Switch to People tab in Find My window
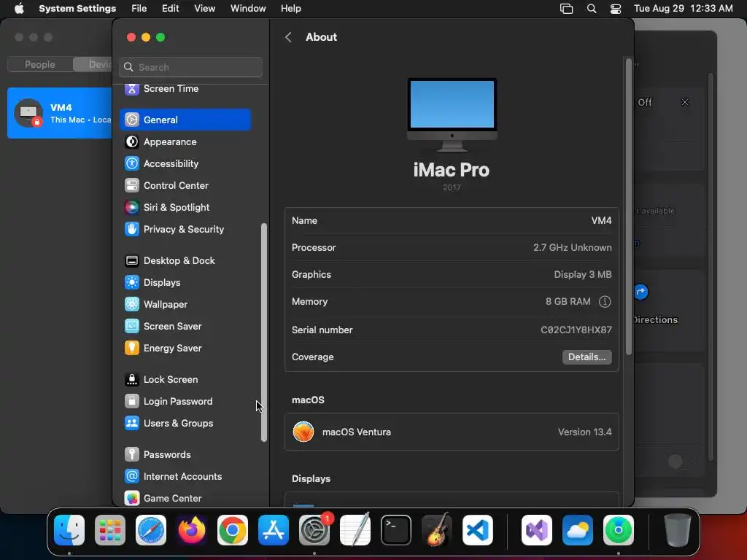This screenshot has width=747, height=560. coord(40,64)
